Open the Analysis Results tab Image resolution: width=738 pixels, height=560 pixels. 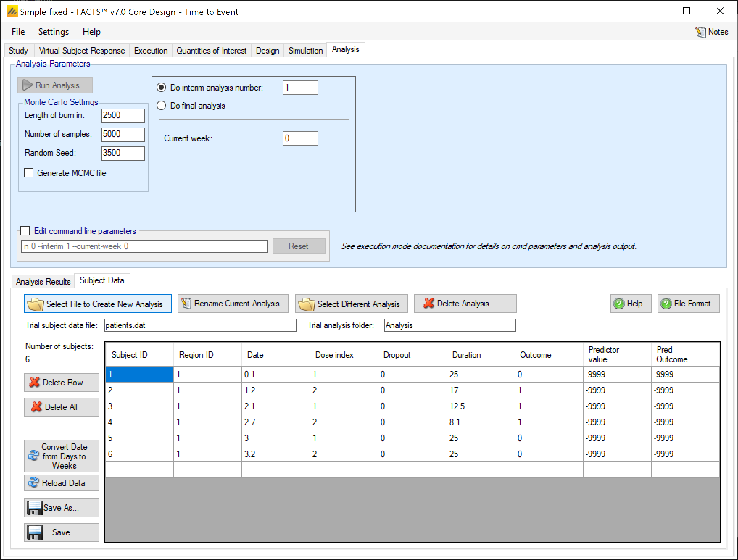pyautogui.click(x=43, y=281)
